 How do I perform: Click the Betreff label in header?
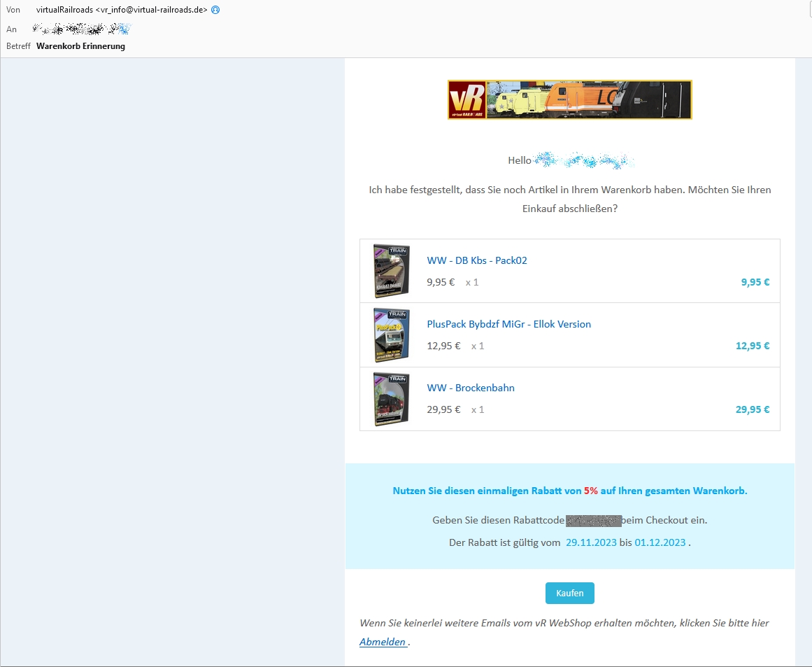[19, 46]
